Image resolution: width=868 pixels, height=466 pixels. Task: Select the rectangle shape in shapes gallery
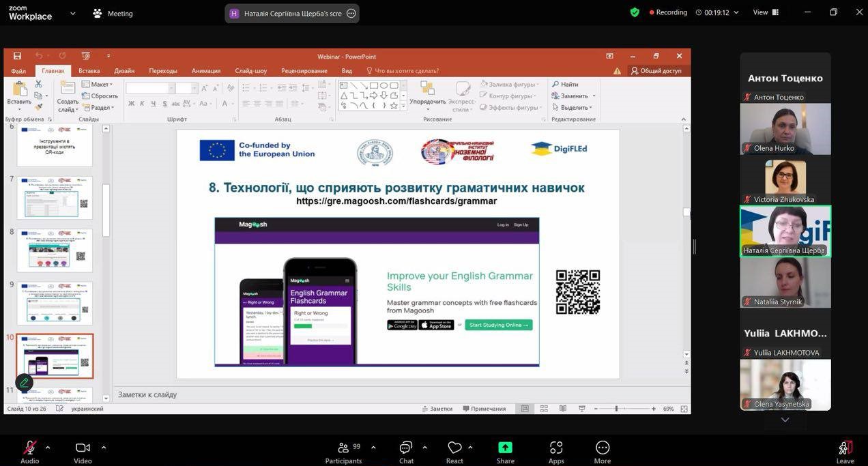[374, 85]
